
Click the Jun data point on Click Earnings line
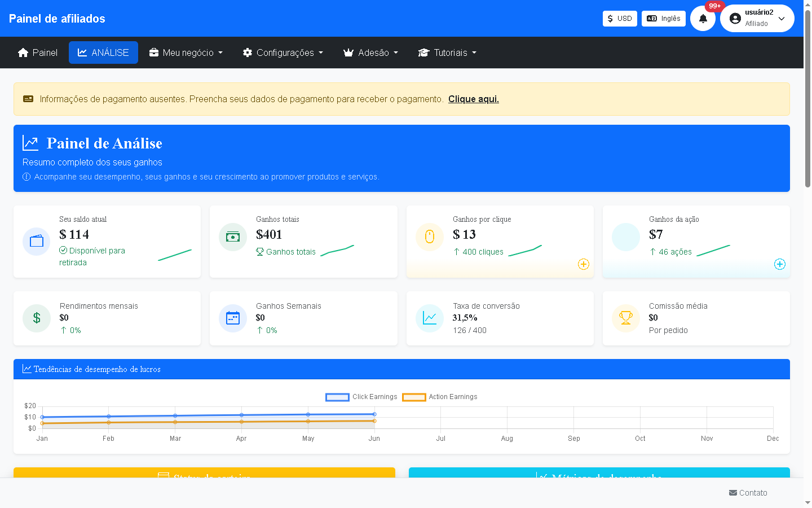(374, 414)
